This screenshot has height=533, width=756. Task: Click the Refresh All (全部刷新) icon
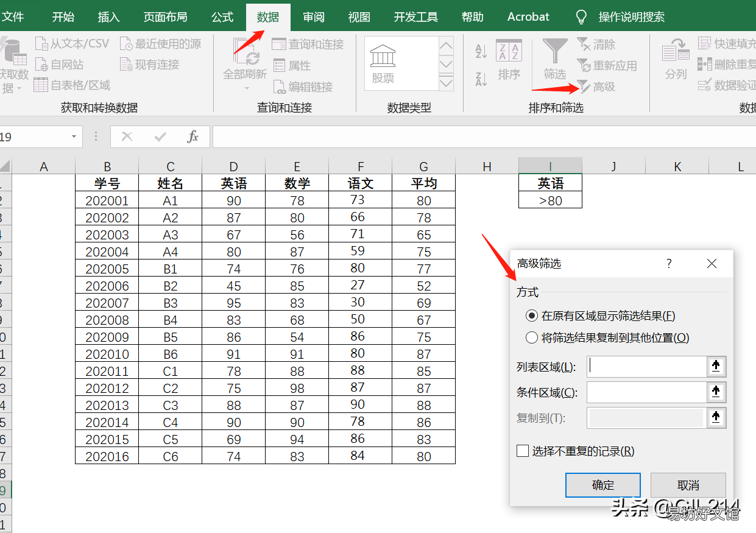coord(245,52)
